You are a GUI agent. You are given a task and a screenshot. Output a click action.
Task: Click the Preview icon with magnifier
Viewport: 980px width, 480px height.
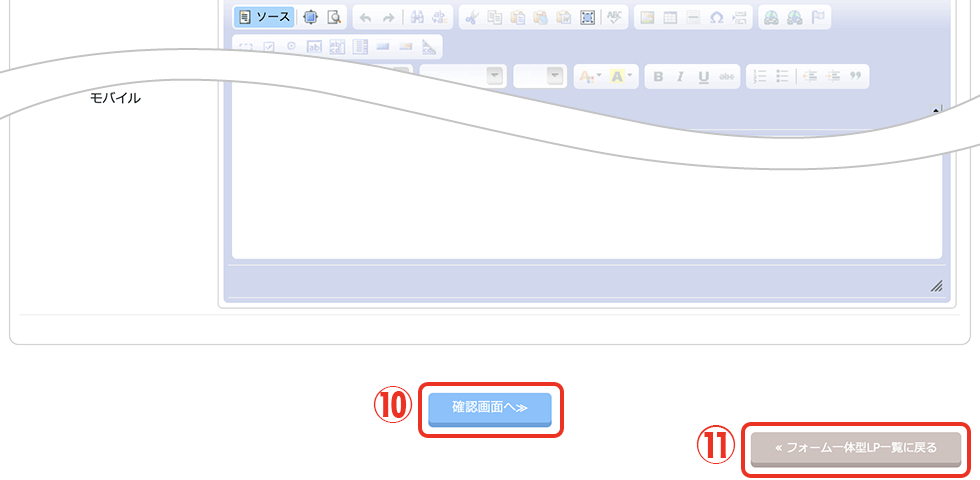(334, 18)
